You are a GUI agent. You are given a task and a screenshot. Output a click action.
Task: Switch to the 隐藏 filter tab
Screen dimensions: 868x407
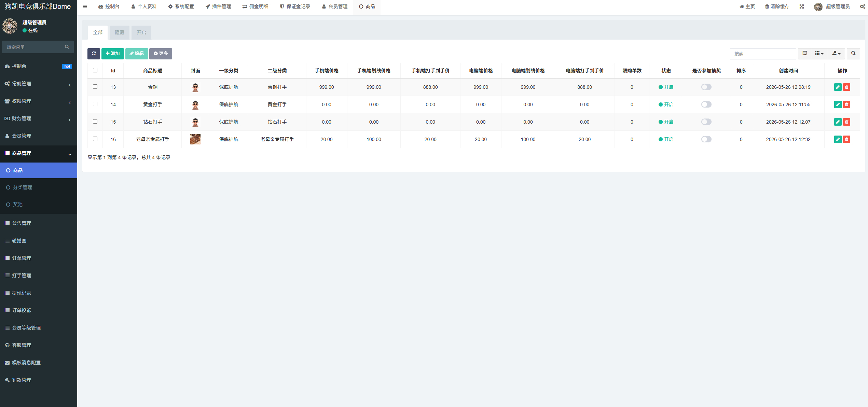coord(120,32)
